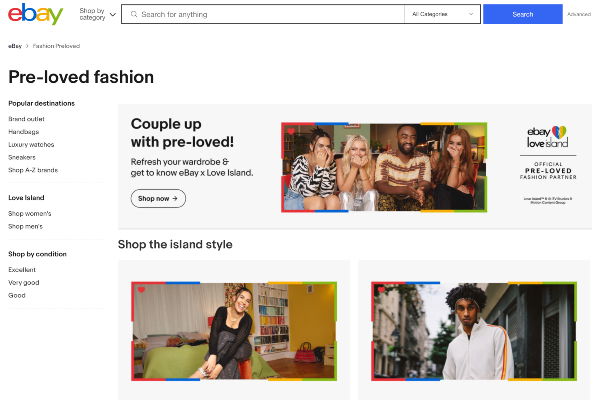Click the search magnifier icon
600x400 pixels.
pos(134,14)
